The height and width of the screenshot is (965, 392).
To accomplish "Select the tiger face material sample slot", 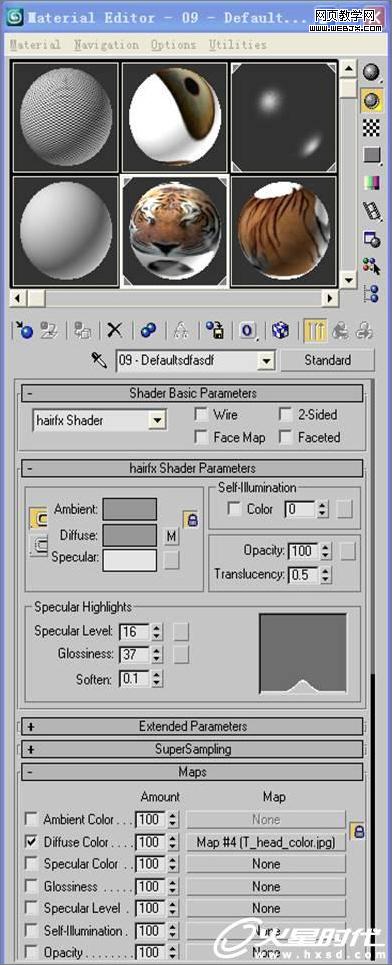I will click(175, 231).
